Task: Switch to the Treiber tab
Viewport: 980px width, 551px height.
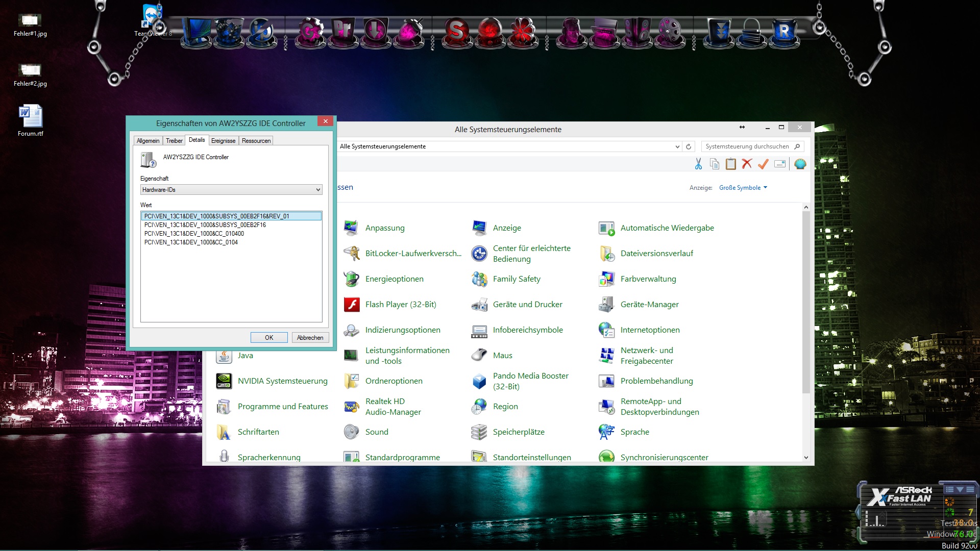Action: [x=174, y=141]
